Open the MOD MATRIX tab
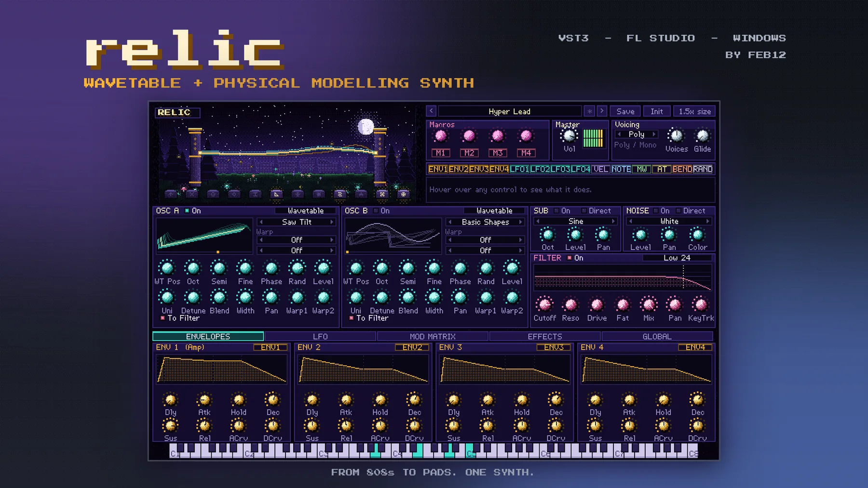Image resolution: width=868 pixels, height=488 pixels. point(433,336)
